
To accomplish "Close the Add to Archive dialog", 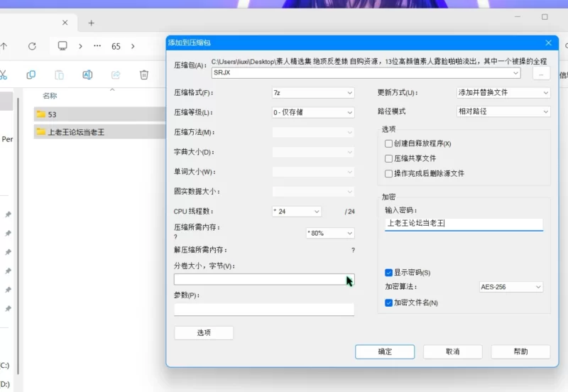I will click(548, 43).
